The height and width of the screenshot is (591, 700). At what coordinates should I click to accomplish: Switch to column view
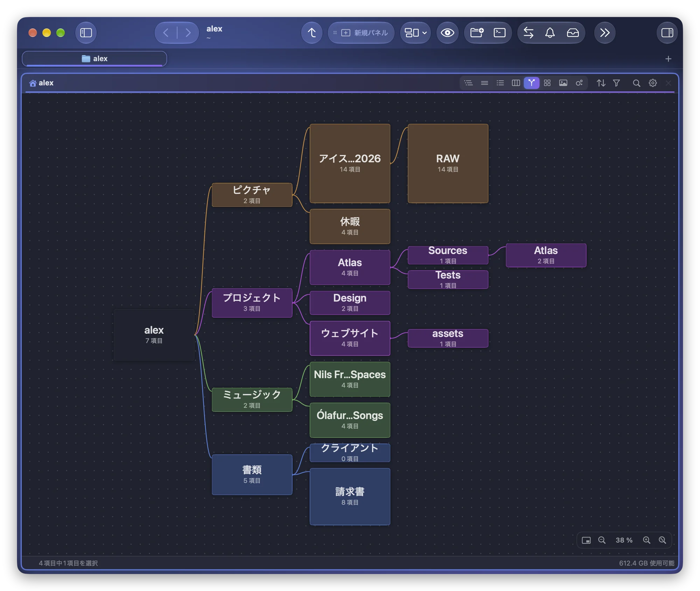[516, 83]
